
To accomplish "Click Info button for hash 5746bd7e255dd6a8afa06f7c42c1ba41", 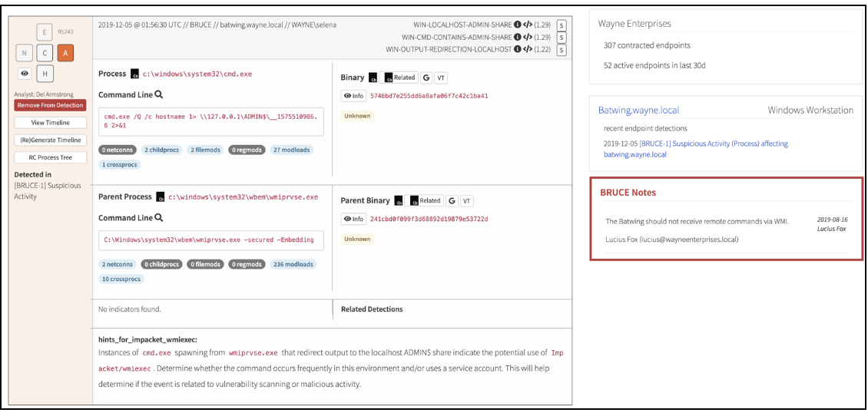I will [353, 96].
